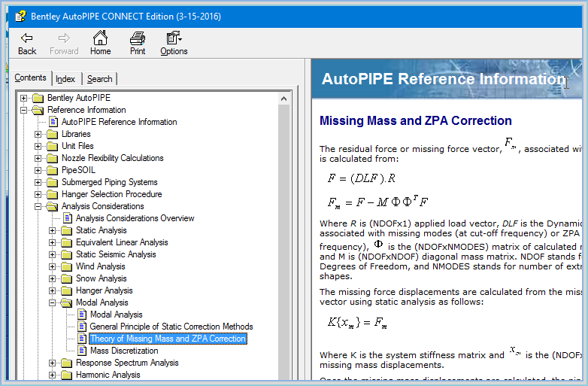Expand Static Seismic Analysis node
The image size is (588, 386).
(x=53, y=255)
